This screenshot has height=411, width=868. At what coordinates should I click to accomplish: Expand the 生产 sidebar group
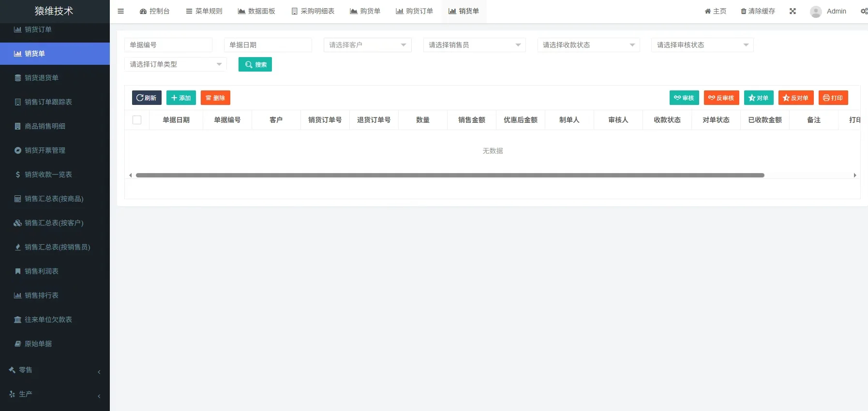[x=55, y=395]
